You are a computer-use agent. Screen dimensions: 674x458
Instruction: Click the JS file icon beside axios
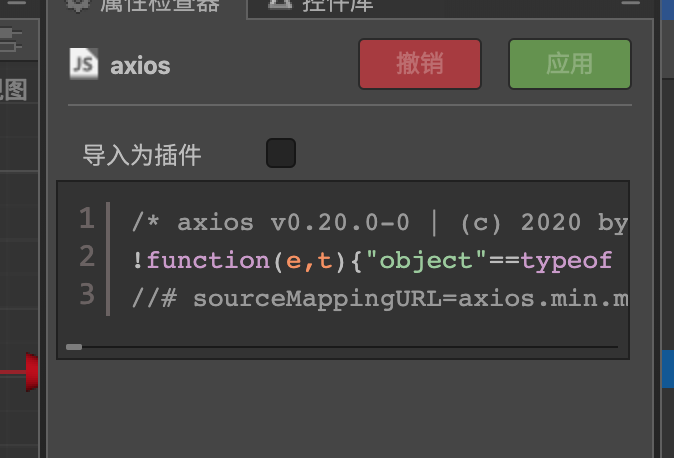[x=83, y=64]
